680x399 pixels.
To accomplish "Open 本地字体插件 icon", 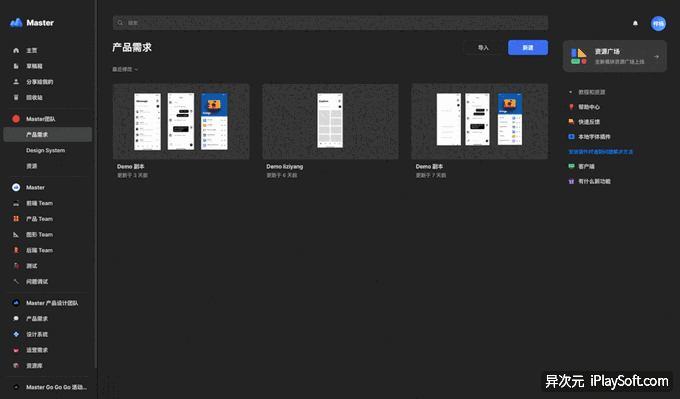I will (571, 137).
